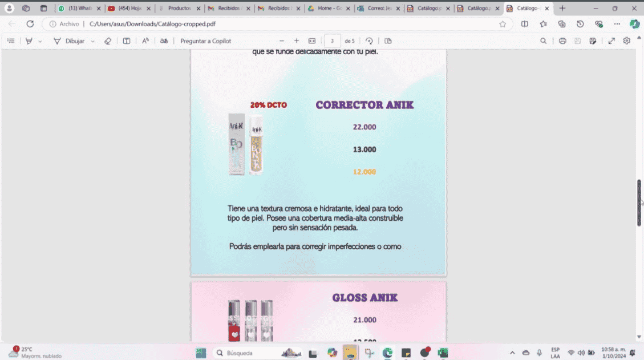The height and width of the screenshot is (360, 644).
Task: Click the GLOSS ANIK heading
Action: (x=364, y=298)
